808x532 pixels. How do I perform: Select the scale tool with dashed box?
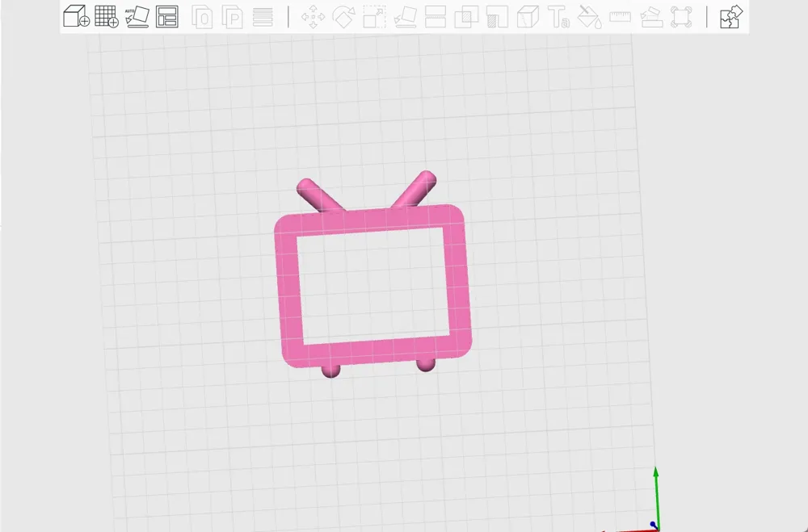coord(375,17)
